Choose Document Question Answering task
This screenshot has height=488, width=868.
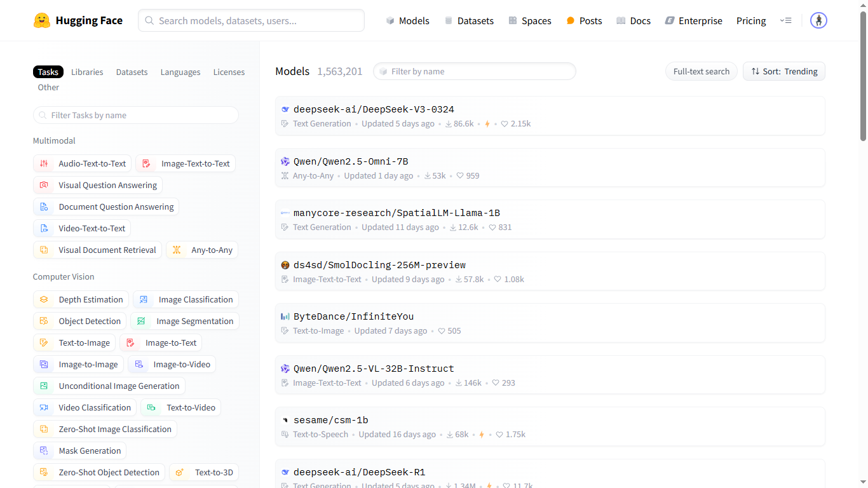tap(106, 207)
